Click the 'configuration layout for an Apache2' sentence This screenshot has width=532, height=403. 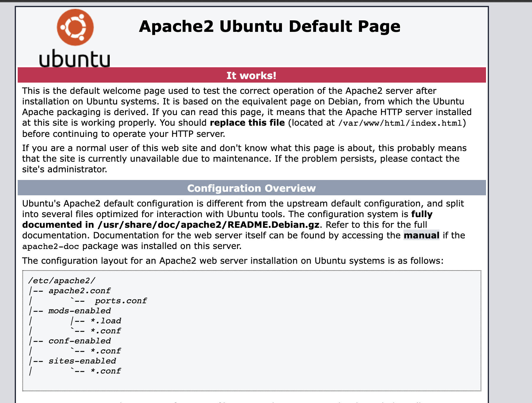coord(233,261)
